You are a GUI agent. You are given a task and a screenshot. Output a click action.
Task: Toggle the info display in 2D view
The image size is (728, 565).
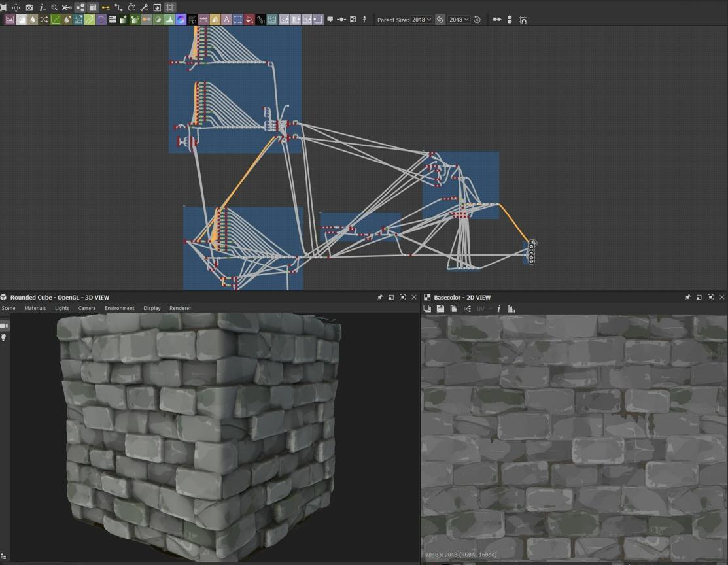pyautogui.click(x=498, y=309)
